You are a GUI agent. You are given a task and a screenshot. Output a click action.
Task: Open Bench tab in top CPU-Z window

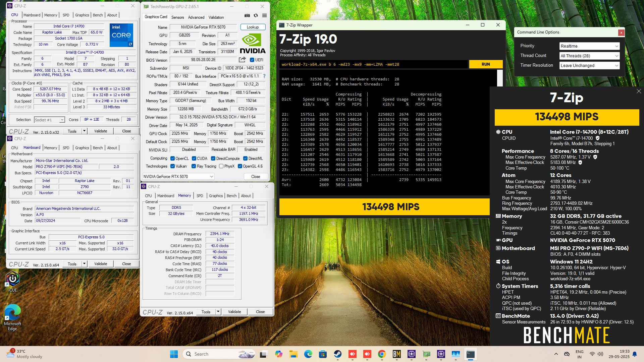(98, 15)
